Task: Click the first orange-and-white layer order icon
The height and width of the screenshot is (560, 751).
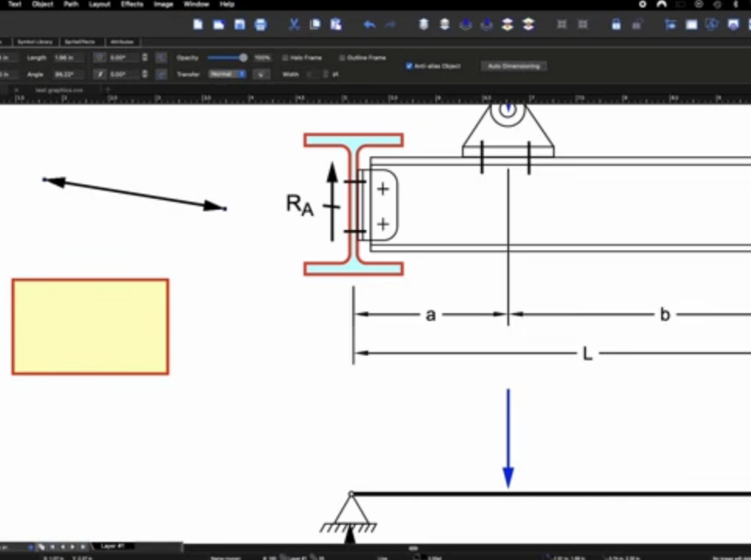Action: 507,24
